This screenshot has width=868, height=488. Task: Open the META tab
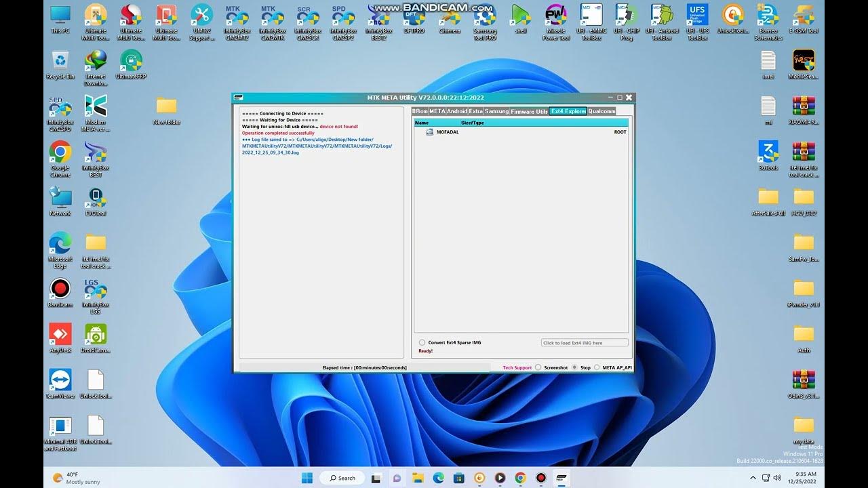tap(437, 111)
